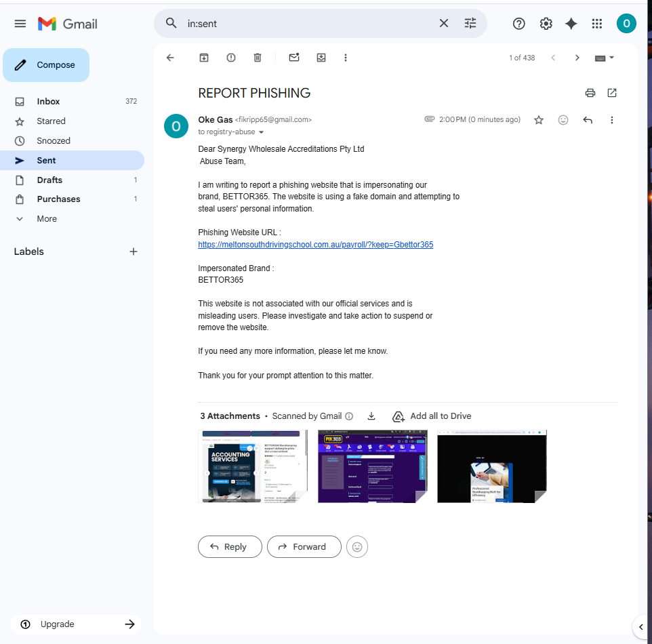Click the Forward button

coord(304,546)
